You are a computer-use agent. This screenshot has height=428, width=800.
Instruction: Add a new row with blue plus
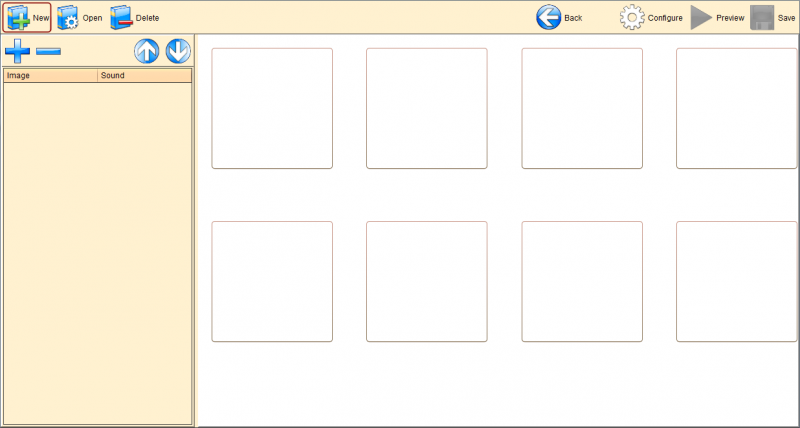click(x=17, y=51)
